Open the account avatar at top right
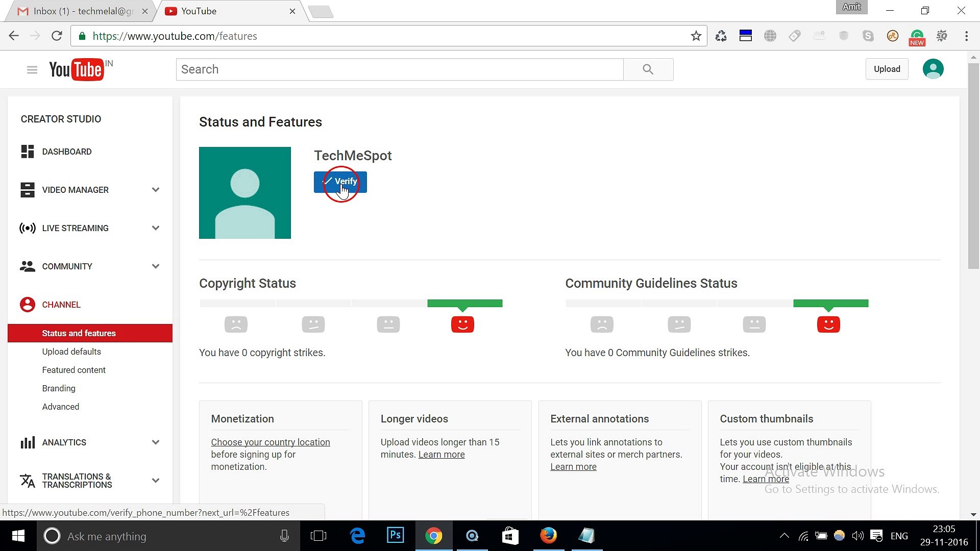Screen dimensions: 980x551 click(933, 68)
